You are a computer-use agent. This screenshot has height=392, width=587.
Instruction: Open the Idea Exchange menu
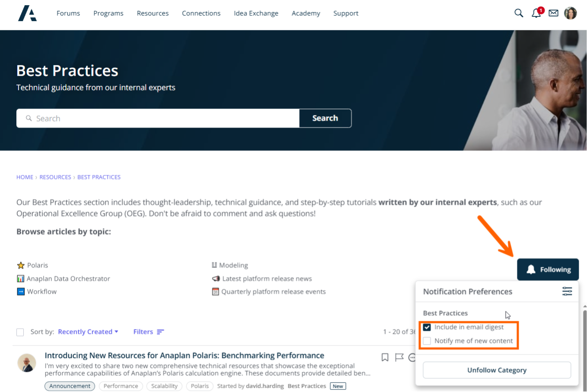coord(256,13)
